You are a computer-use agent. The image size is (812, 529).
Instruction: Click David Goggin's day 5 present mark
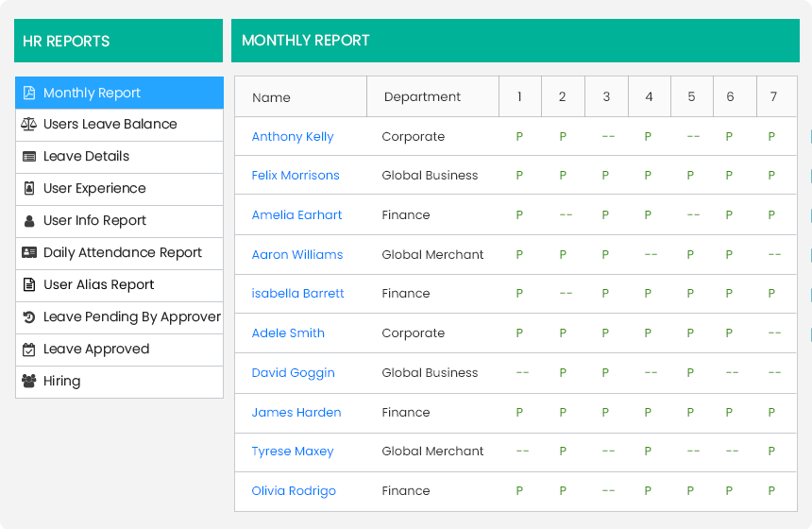click(x=690, y=373)
